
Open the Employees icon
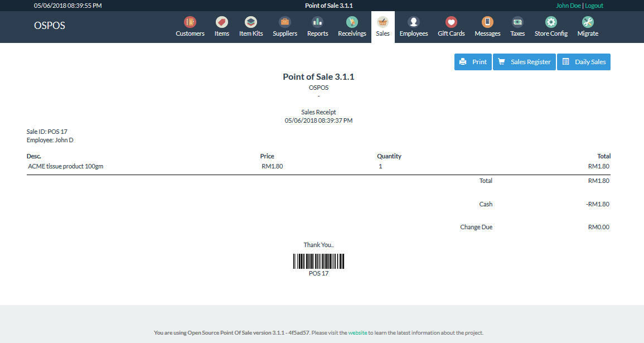pyautogui.click(x=413, y=26)
